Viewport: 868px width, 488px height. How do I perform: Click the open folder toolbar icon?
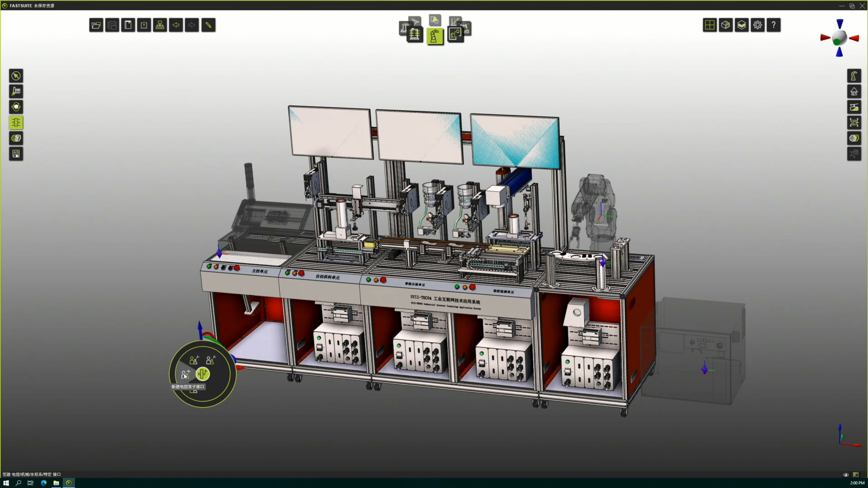pyautogui.click(x=96, y=25)
